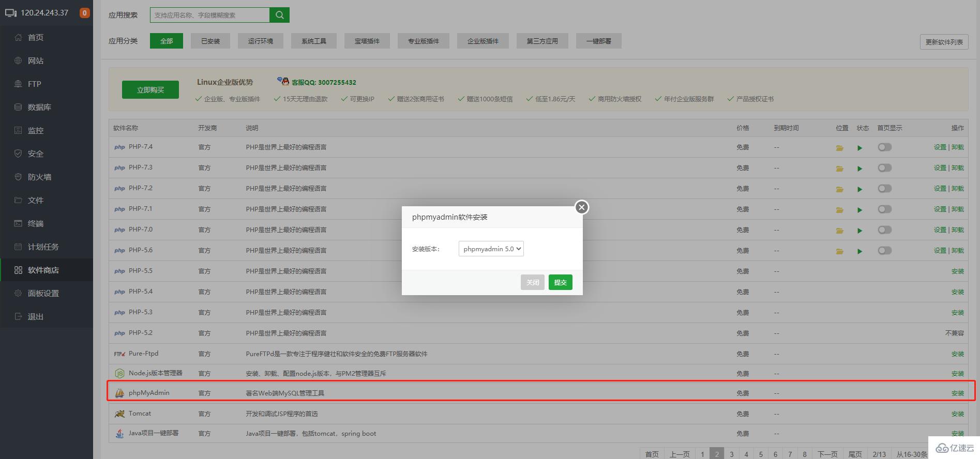The width and height of the screenshot is (980, 459).
Task: Select the 运行环境 category tab
Action: pyautogui.click(x=261, y=41)
